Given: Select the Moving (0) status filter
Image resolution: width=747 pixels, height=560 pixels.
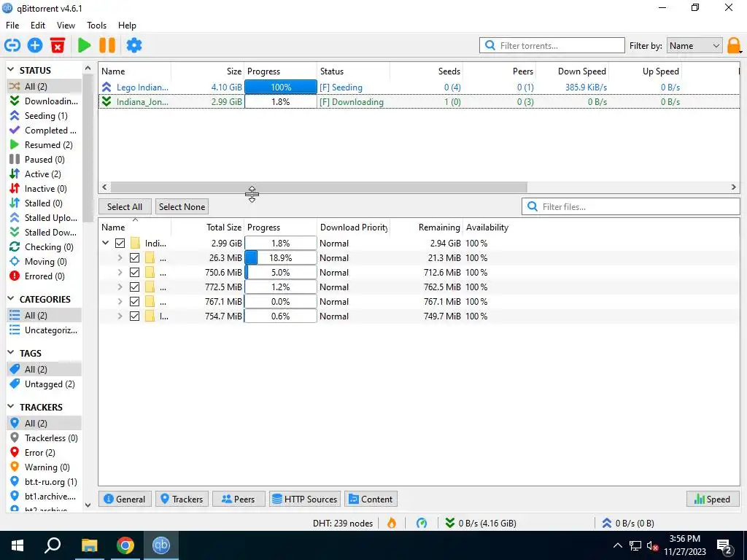Looking at the screenshot, I should [44, 262].
